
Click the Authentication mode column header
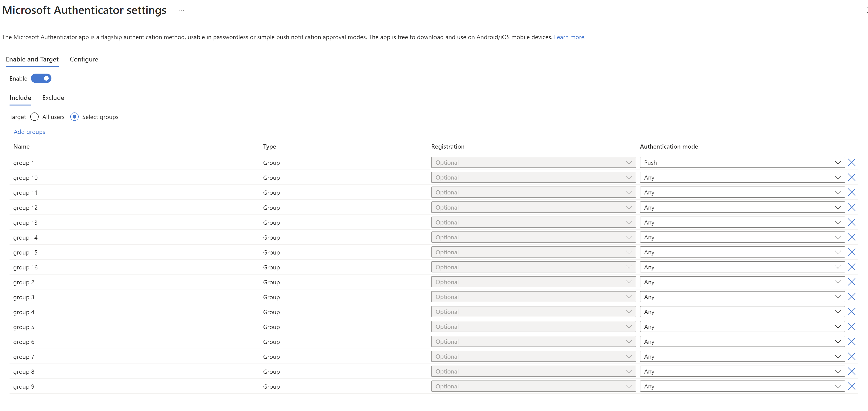pyautogui.click(x=669, y=146)
